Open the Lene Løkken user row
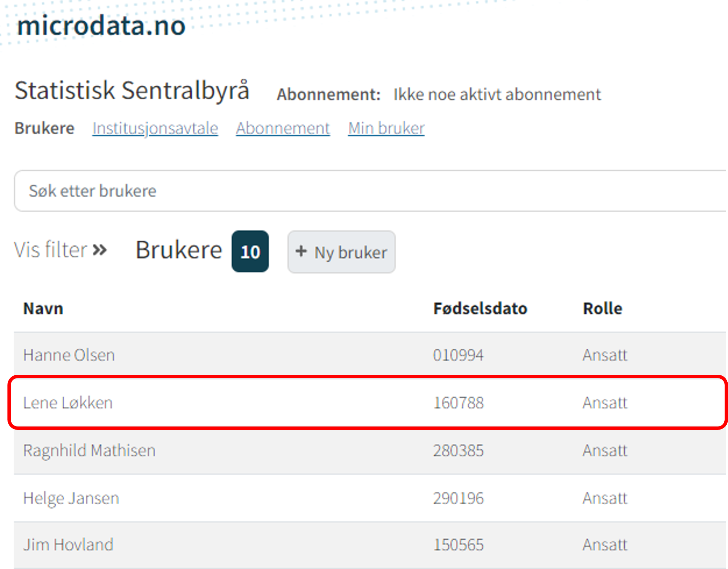 tap(68, 403)
